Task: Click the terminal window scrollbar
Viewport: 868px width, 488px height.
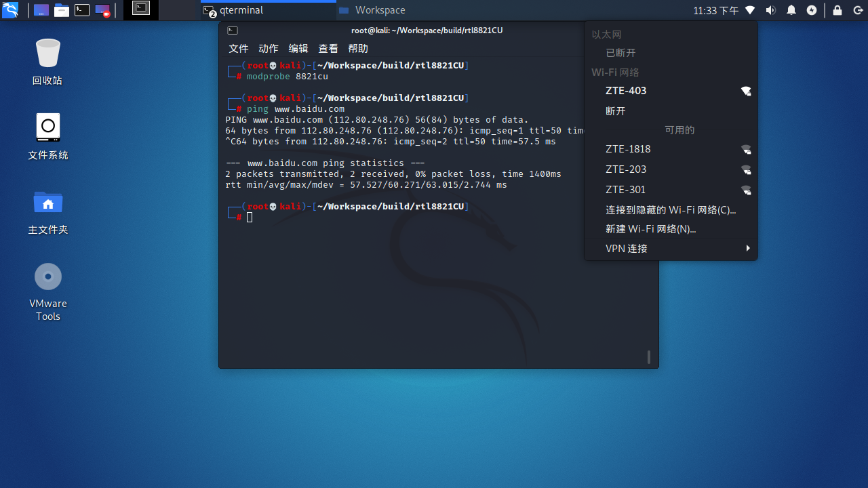Action: [648, 357]
